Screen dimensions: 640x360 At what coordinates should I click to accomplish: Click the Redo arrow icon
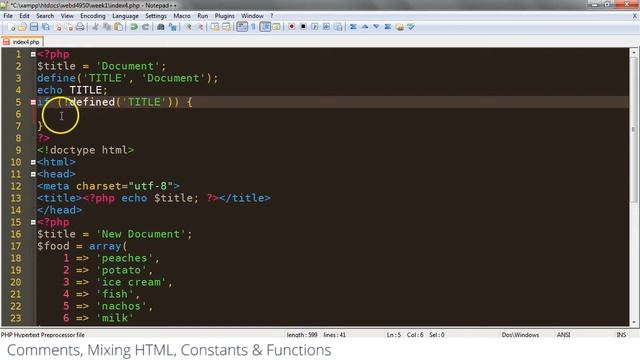[x=145, y=27]
